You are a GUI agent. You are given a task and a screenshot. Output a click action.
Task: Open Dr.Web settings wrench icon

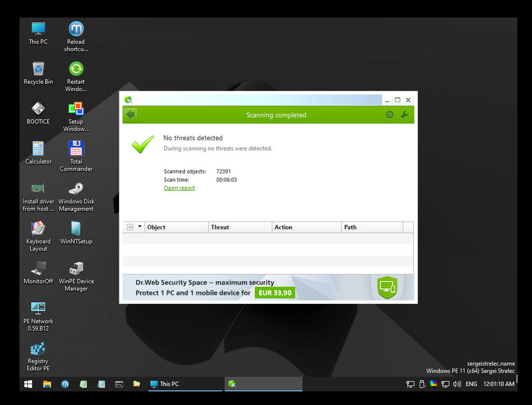(405, 115)
